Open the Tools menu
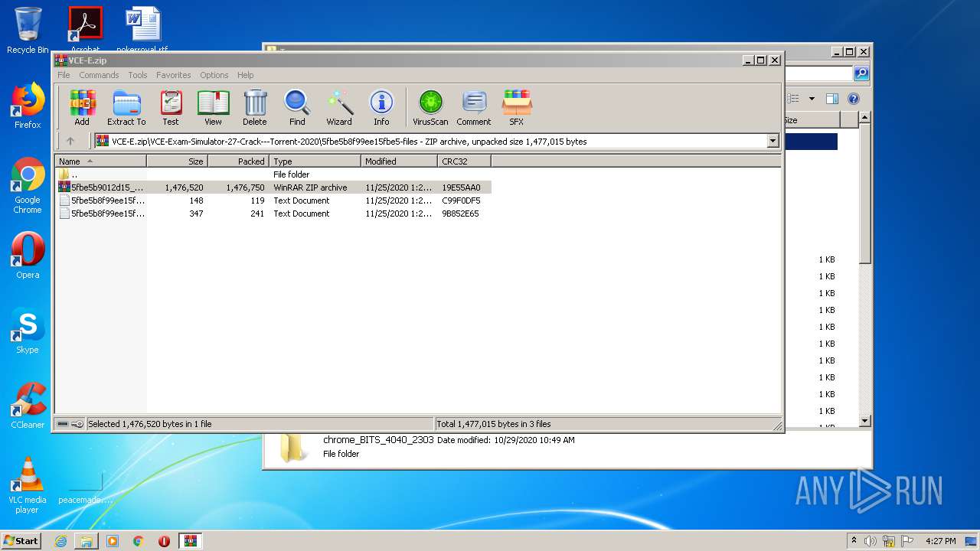The height and width of the screenshot is (551, 980). (138, 75)
